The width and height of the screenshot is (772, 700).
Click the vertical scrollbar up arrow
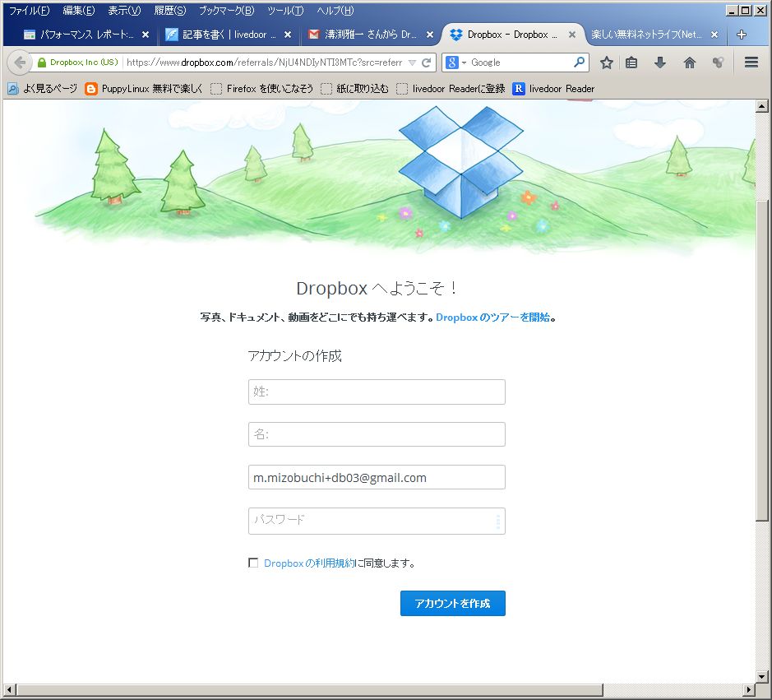(x=761, y=105)
